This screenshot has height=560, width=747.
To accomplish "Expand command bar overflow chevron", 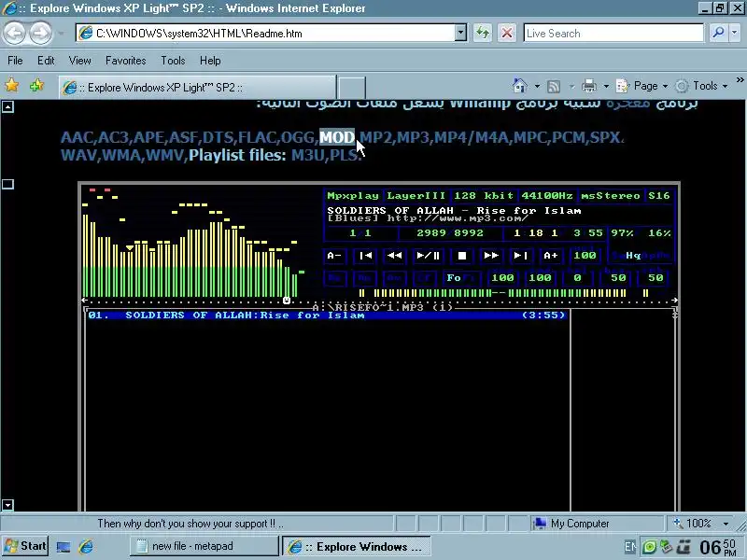I will pyautogui.click(x=740, y=80).
